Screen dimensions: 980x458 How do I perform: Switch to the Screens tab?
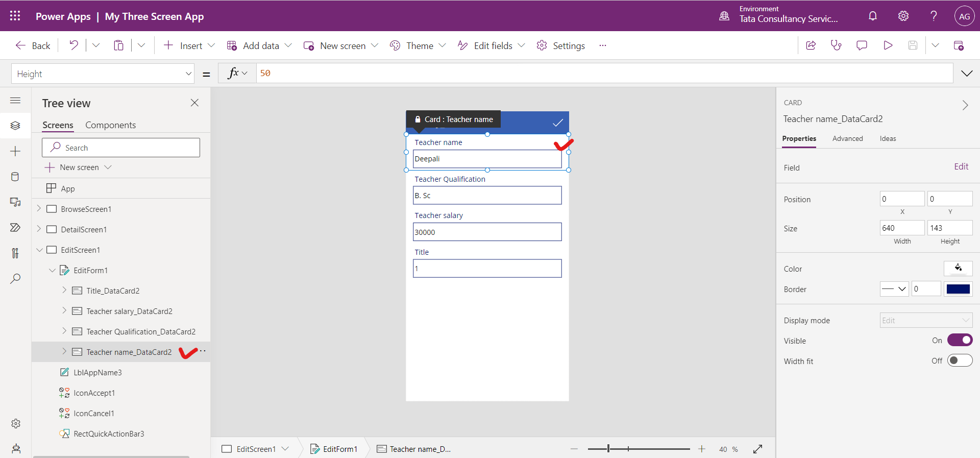58,125
